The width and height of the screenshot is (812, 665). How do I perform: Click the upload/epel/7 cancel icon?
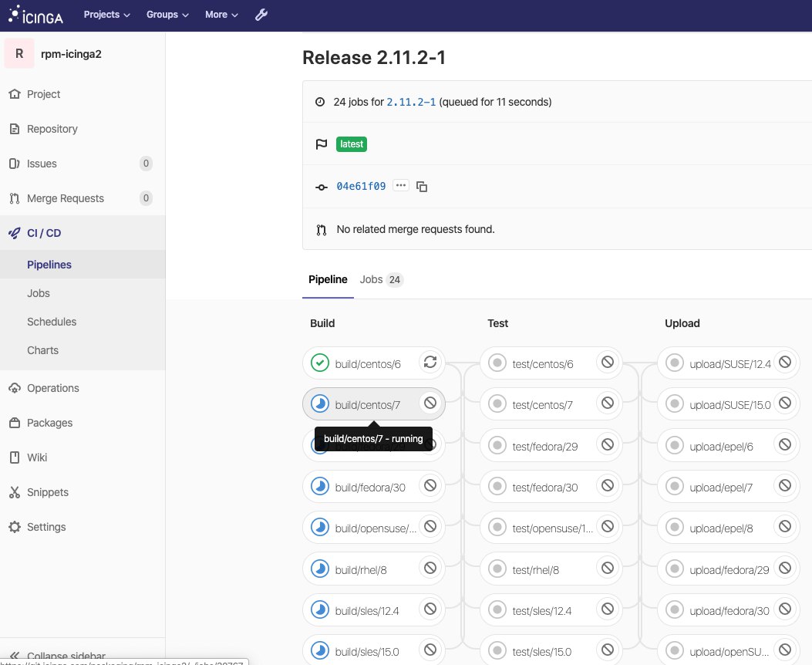[785, 486]
